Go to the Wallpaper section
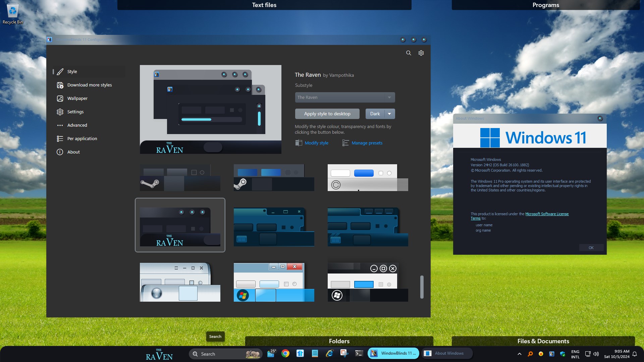Image resolution: width=644 pixels, height=362 pixels. [x=89, y=98]
